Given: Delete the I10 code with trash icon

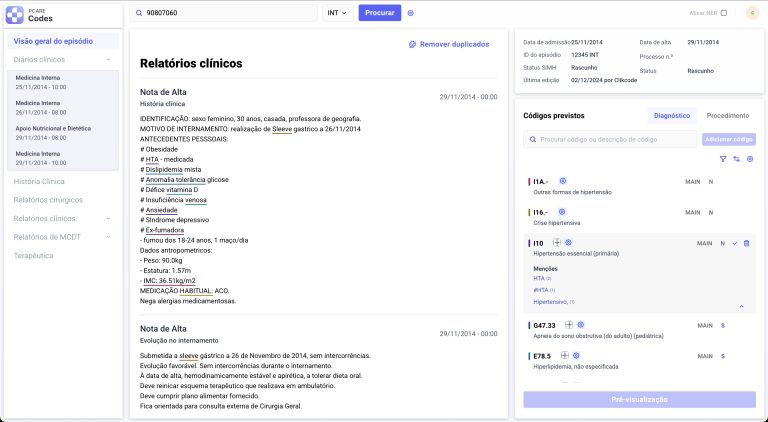Looking at the screenshot, I should tap(746, 243).
